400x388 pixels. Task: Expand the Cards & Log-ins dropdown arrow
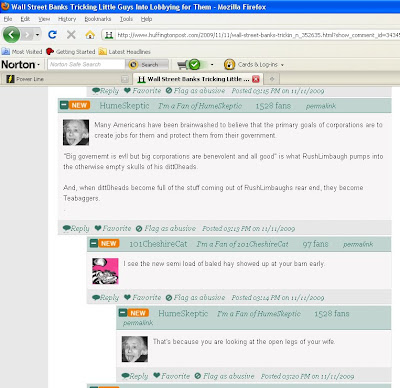(282, 65)
